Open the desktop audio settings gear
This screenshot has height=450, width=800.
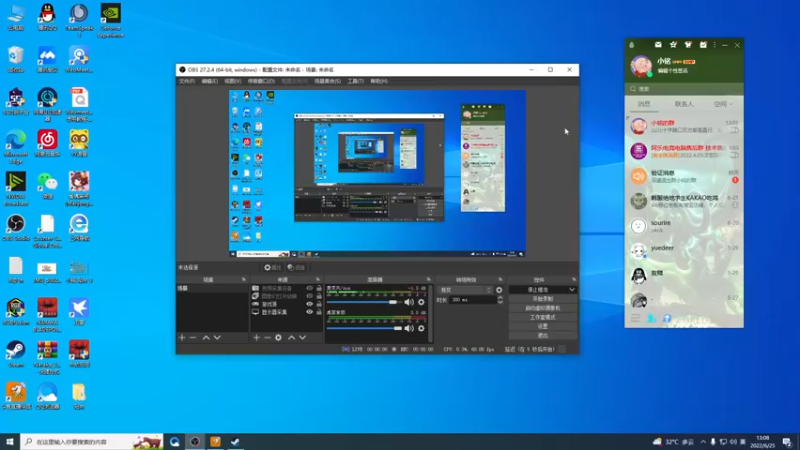pos(421,328)
